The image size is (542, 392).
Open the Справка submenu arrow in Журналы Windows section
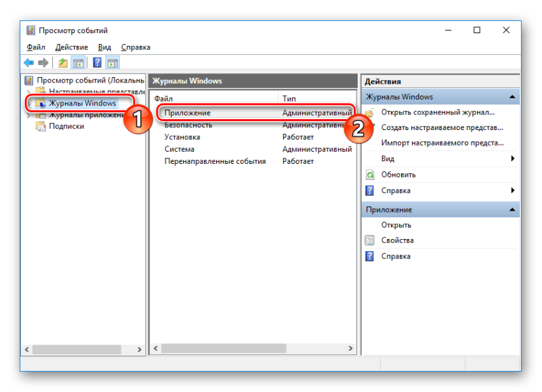point(513,190)
